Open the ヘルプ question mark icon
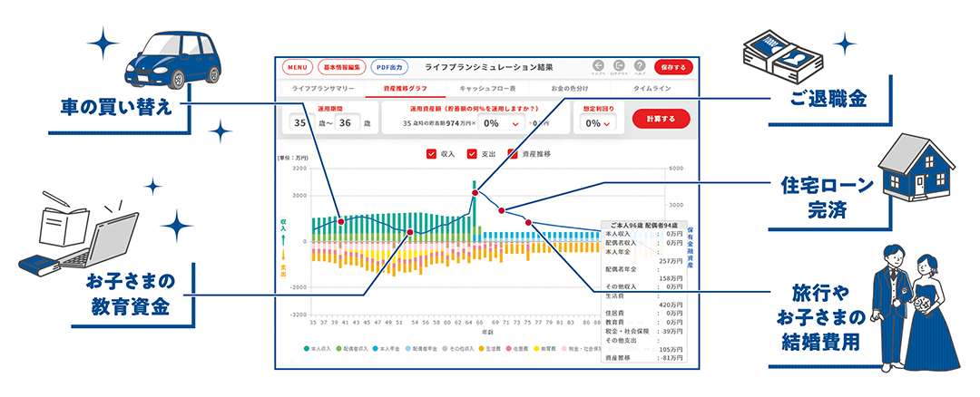Viewport: 980px width, 397px height. [641, 66]
